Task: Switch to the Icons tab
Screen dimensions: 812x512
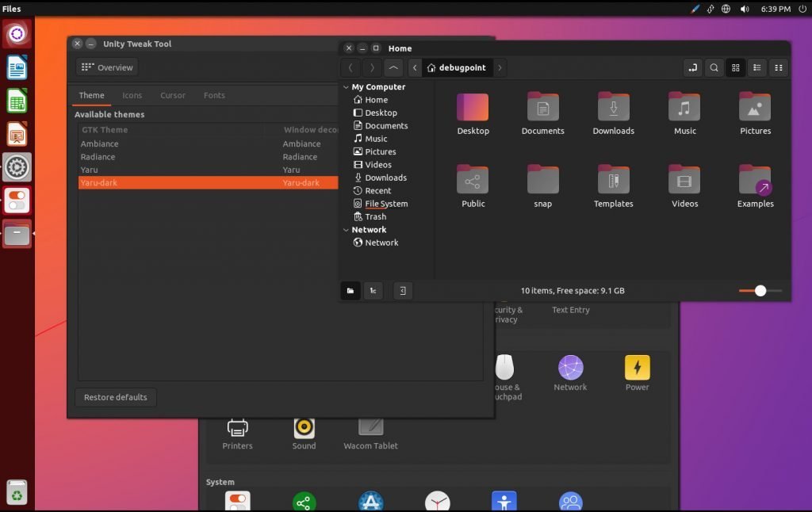Action: click(132, 95)
